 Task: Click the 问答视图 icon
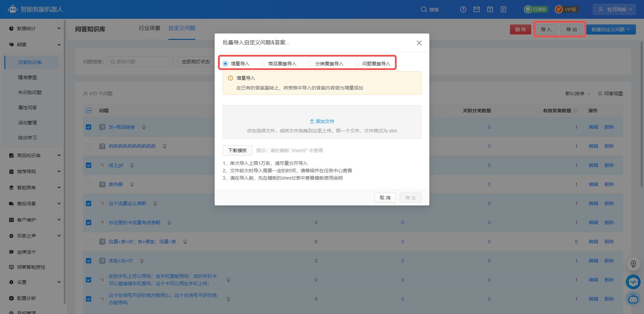pyautogui.click(x=600, y=93)
